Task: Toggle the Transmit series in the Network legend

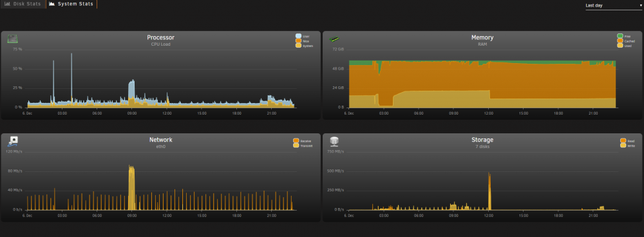Action: point(303,146)
